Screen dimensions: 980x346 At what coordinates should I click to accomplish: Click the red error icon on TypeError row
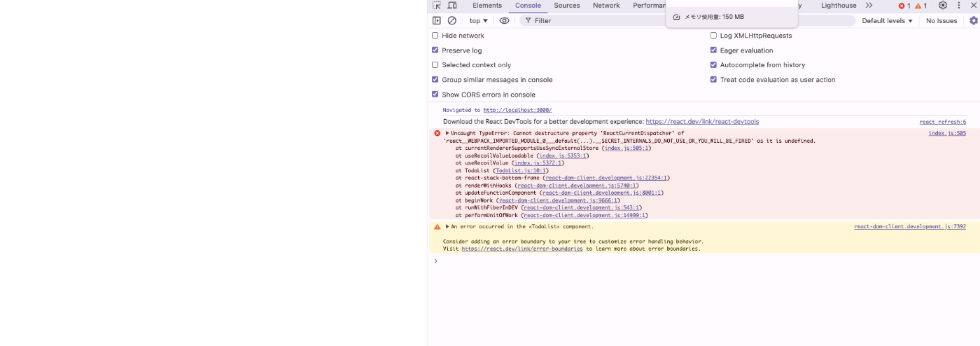(437, 133)
